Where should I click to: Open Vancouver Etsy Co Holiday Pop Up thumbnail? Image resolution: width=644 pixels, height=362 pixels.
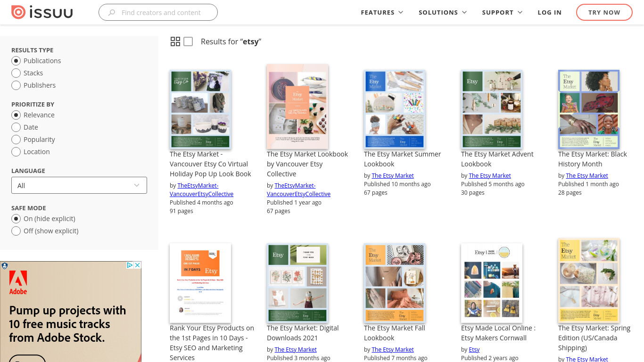pyautogui.click(x=200, y=109)
